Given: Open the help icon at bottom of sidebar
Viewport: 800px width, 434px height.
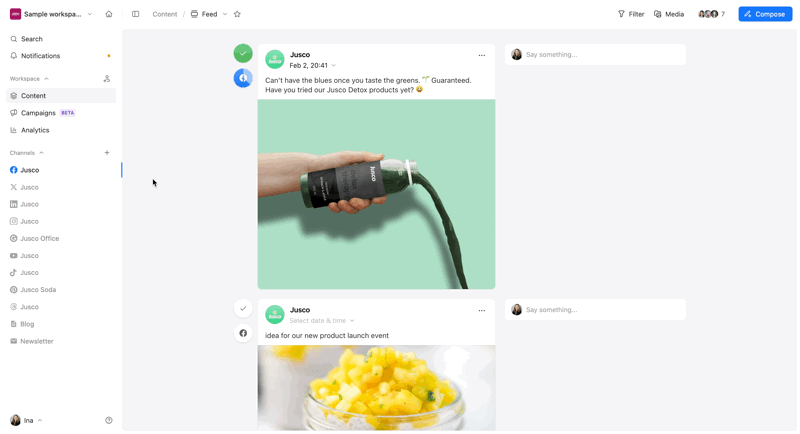Looking at the screenshot, I should [109, 420].
